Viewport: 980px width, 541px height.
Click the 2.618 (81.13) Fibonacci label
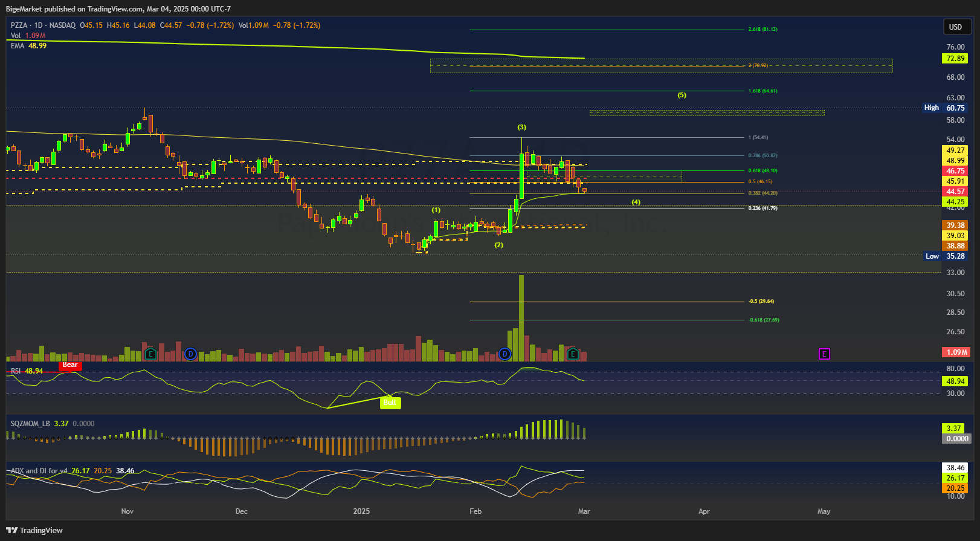click(x=762, y=29)
